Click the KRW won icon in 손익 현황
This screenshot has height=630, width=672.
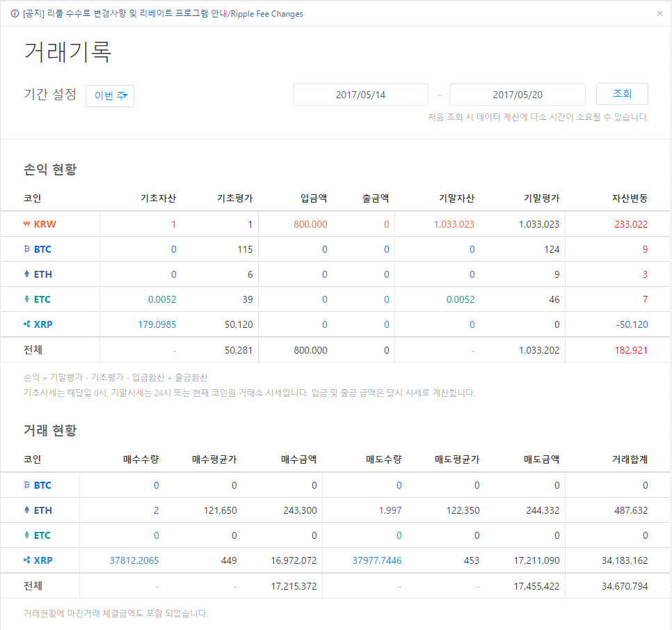[x=26, y=224]
